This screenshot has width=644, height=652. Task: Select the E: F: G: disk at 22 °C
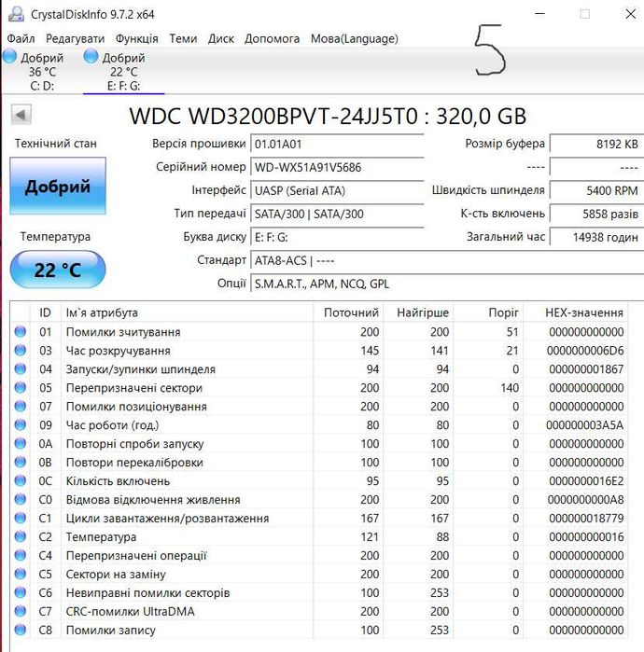[x=123, y=71]
